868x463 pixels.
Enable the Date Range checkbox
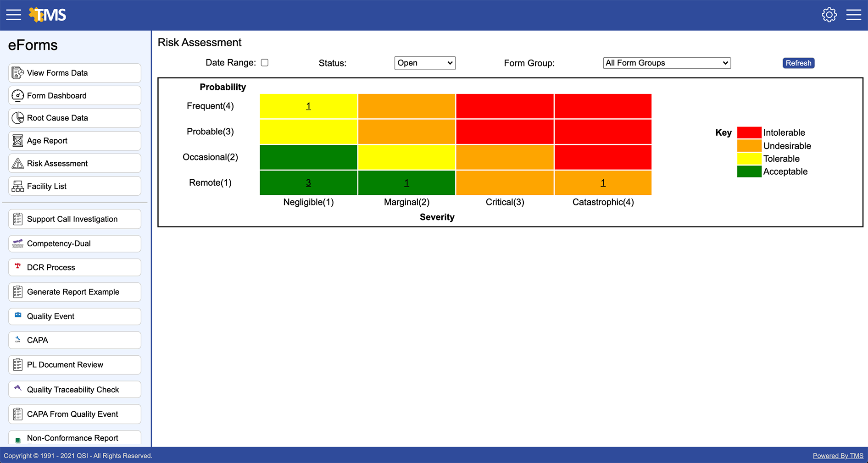[x=265, y=62]
